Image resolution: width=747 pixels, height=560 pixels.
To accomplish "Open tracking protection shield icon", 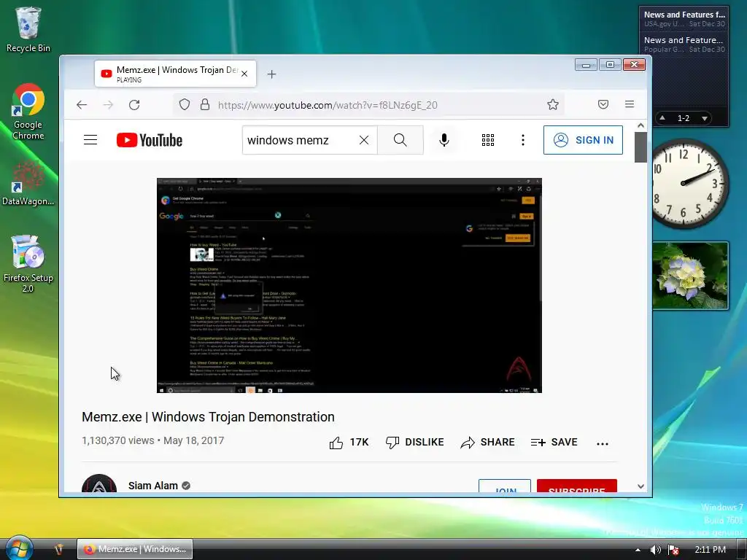I will click(185, 105).
